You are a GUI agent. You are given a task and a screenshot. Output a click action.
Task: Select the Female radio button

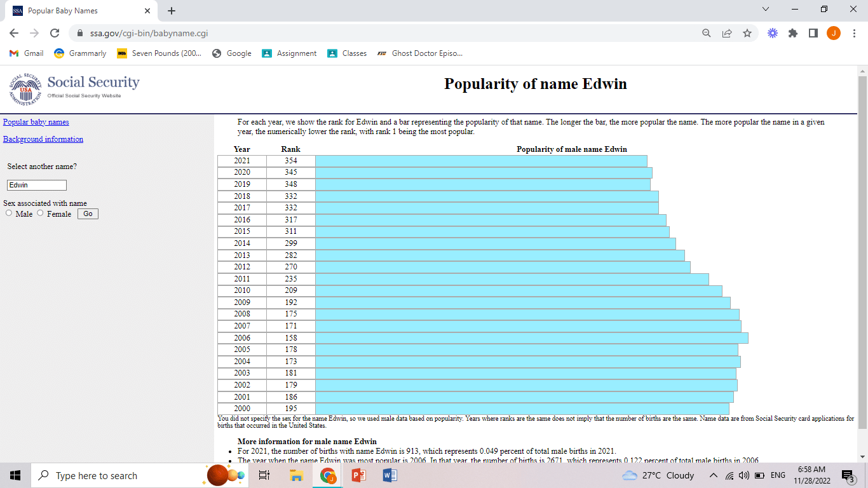[41, 213]
